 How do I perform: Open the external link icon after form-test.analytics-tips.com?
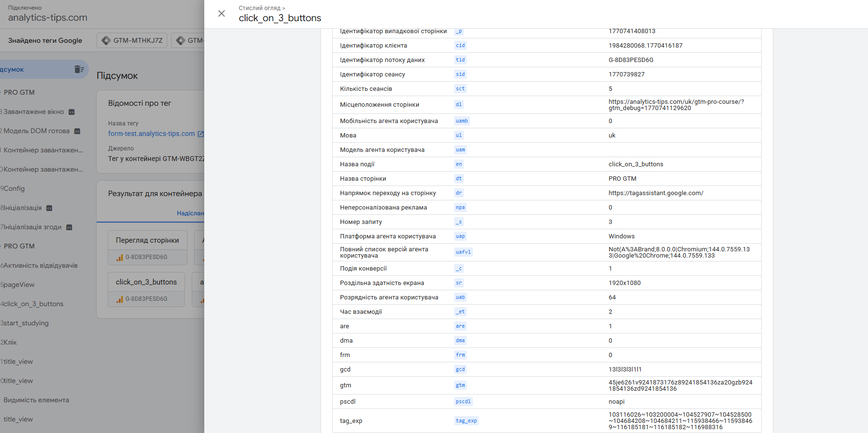(x=200, y=134)
